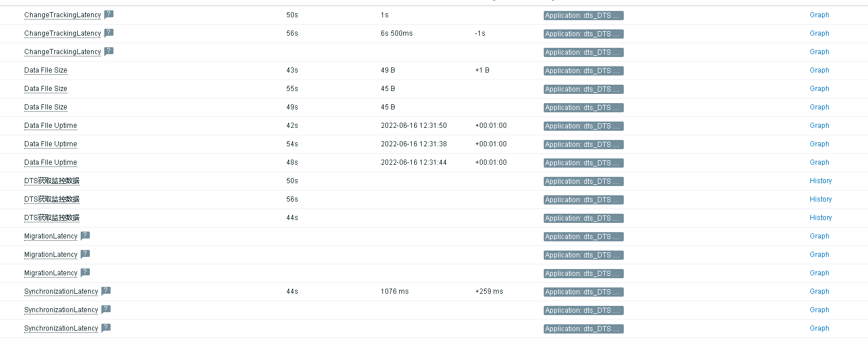Click the DTS获取监控数据 item checked 44s ago
Viewport: 868px width, 341px height.
[x=52, y=218]
